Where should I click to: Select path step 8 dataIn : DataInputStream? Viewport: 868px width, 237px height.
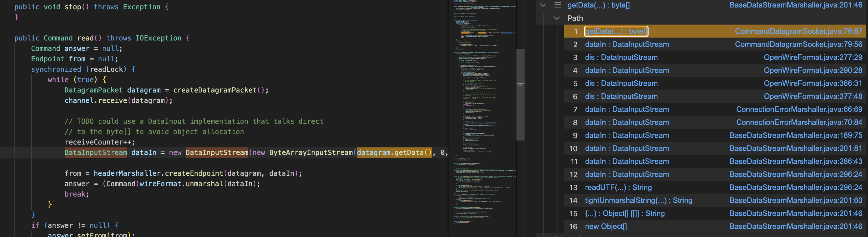coord(627,123)
